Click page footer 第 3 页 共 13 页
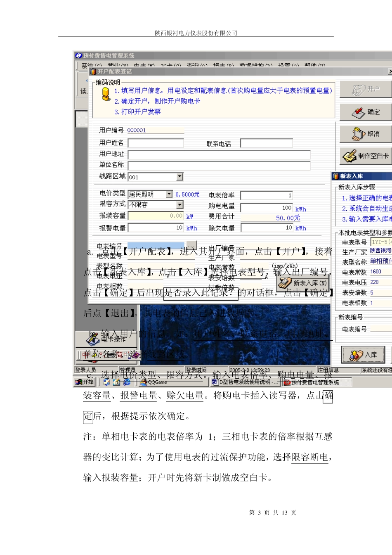The height and width of the screenshot is (555, 392). point(273,512)
